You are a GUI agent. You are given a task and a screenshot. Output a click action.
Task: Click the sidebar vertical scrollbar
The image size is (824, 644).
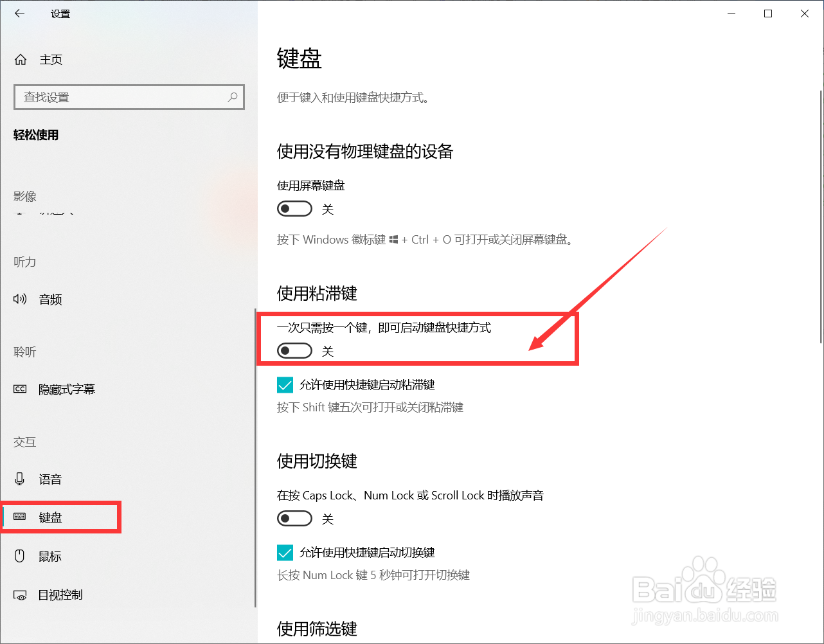(x=256, y=458)
